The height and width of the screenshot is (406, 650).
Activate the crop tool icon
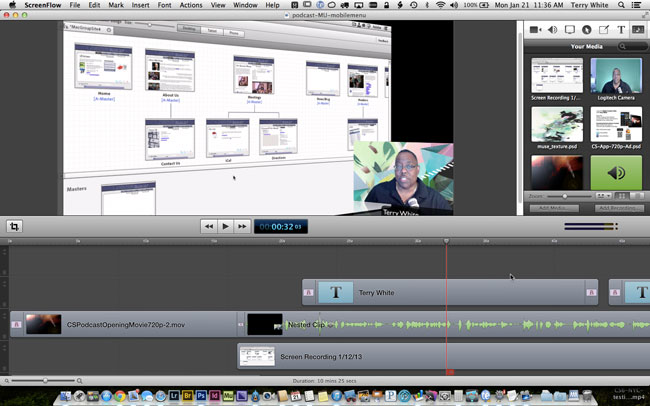click(x=15, y=226)
